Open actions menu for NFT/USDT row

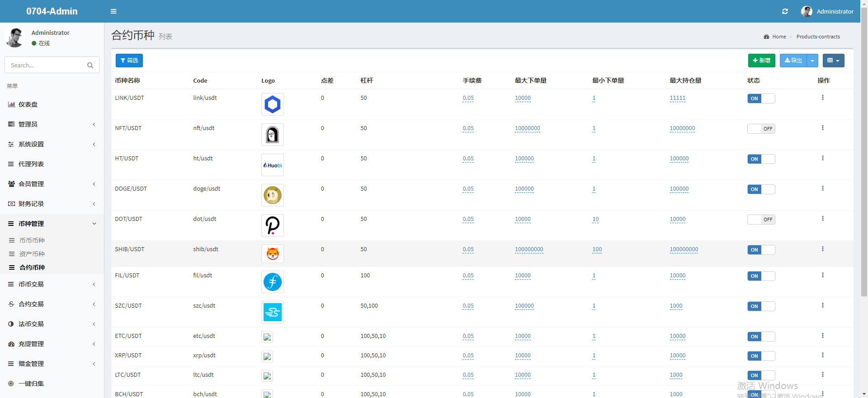coord(822,128)
